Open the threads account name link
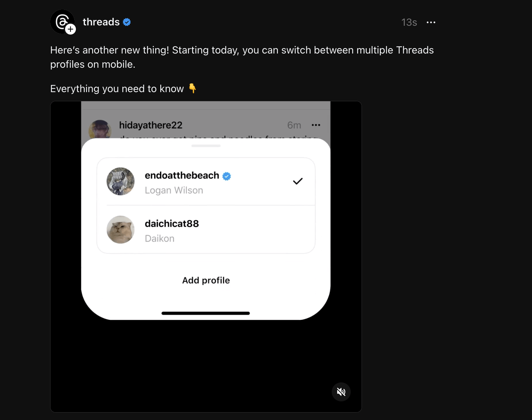This screenshot has height=420, width=532. click(101, 22)
